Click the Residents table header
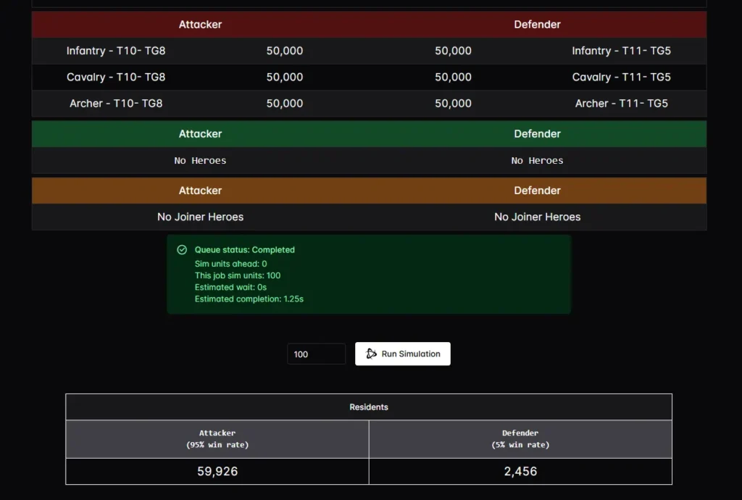Screen dimensions: 742x500 (369, 407)
